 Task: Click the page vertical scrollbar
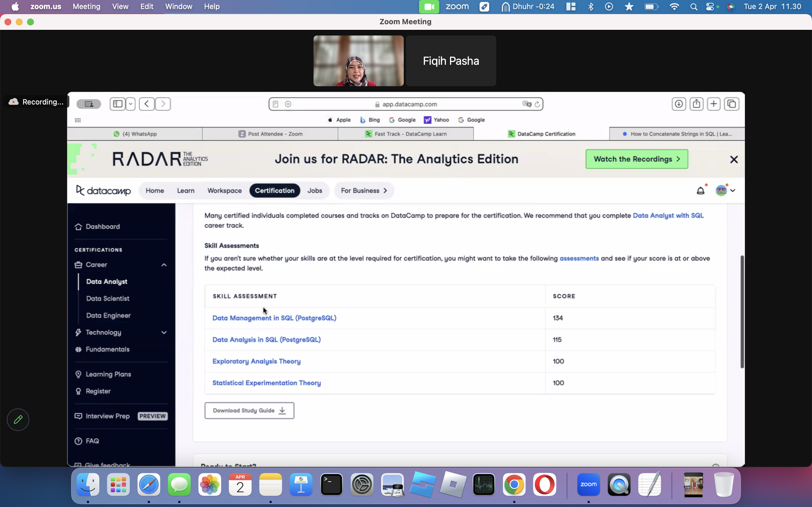click(742, 312)
